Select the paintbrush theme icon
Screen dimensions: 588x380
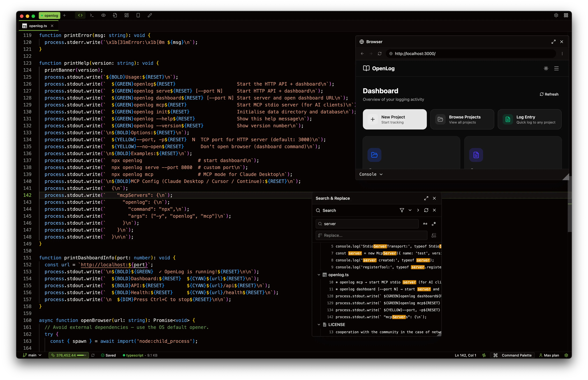150,15
